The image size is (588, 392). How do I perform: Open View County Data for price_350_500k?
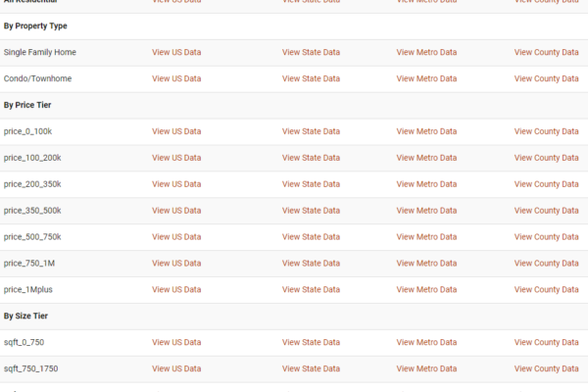(x=547, y=211)
